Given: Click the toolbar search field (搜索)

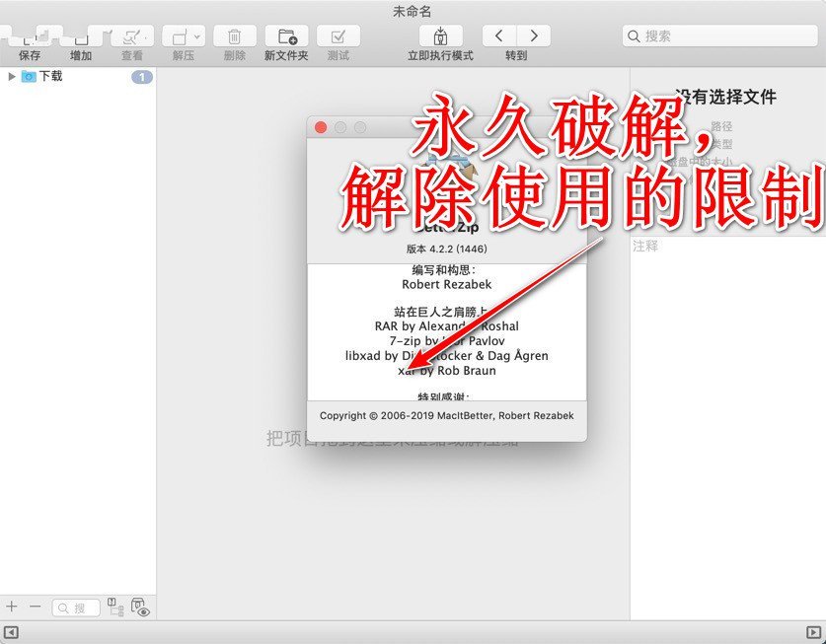Looking at the screenshot, I should coord(719,36).
